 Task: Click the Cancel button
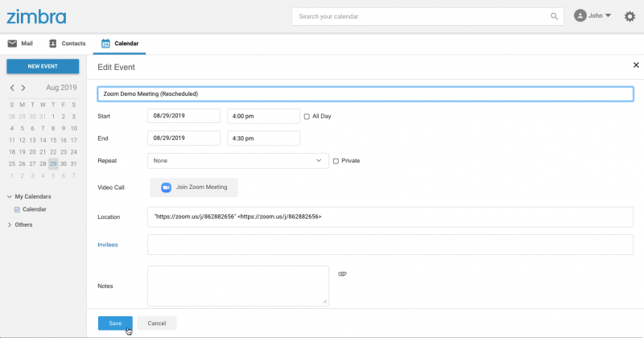coord(157,324)
